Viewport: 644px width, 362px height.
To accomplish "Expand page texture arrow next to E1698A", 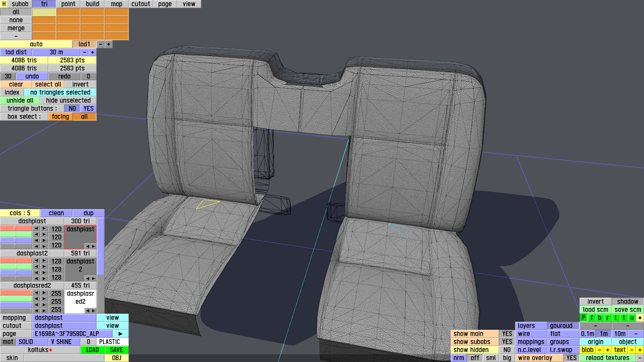I will (x=120, y=334).
